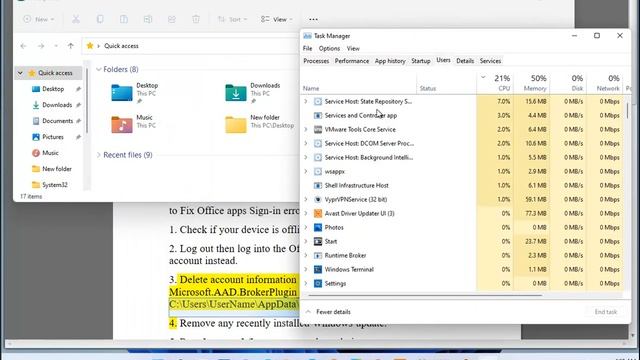Expand the Recent files (9) group
This screenshot has width=640, height=360.
(x=98, y=155)
